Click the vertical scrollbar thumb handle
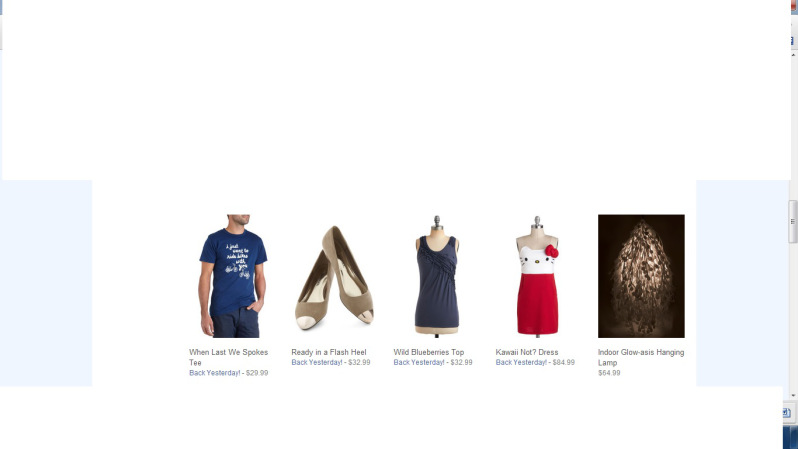Image resolution: width=798 pixels, height=449 pixels. click(x=793, y=221)
